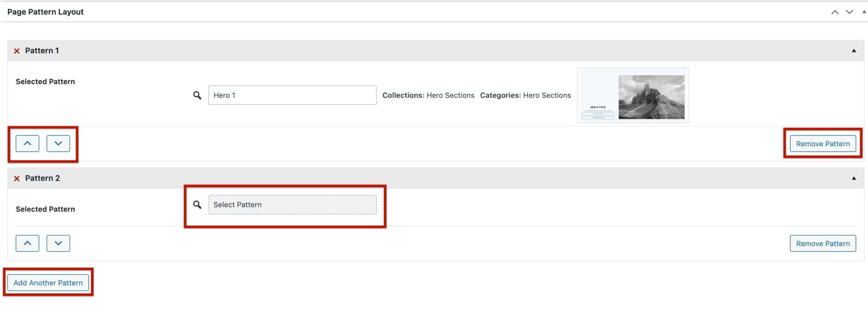The width and height of the screenshot is (868, 323).
Task: Move the Page Pattern Layout panel down
Action: coord(849,12)
